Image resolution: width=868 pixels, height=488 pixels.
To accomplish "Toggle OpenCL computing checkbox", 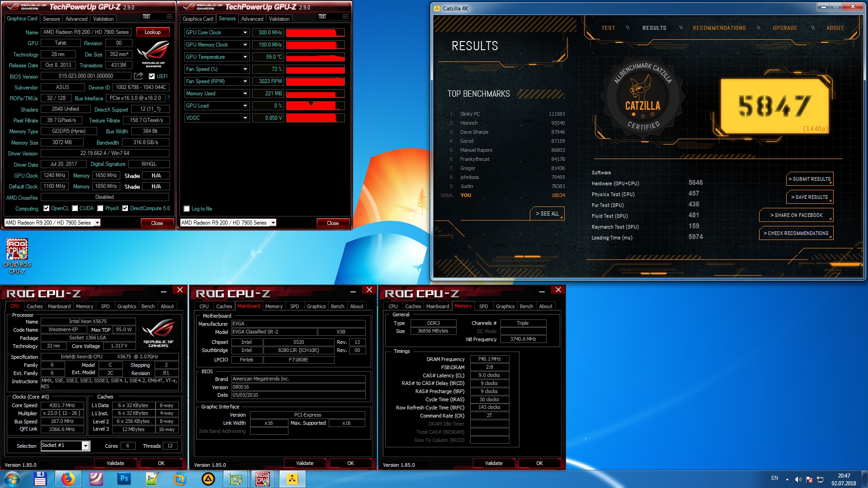I will pyautogui.click(x=46, y=208).
